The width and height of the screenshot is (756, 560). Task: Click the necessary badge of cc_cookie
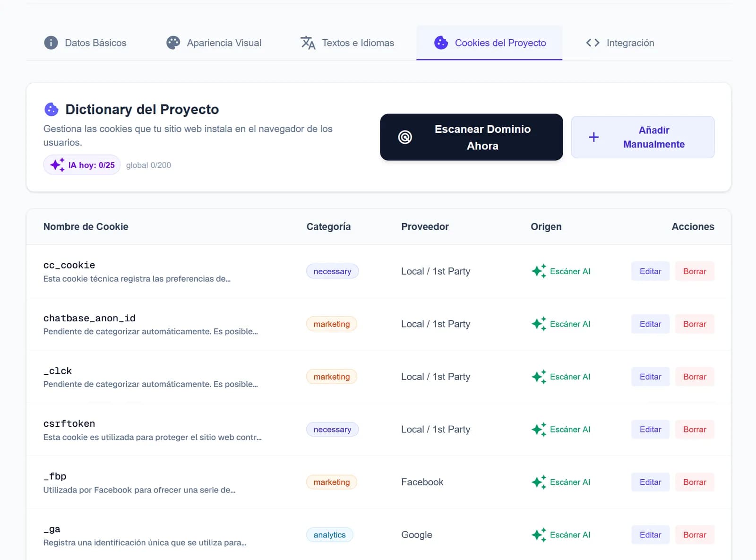(332, 271)
